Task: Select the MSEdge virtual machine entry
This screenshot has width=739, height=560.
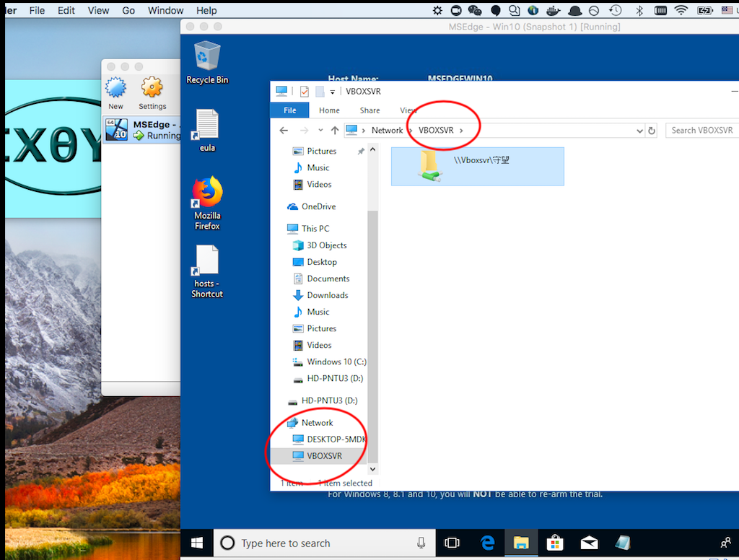Action: pyautogui.click(x=142, y=130)
